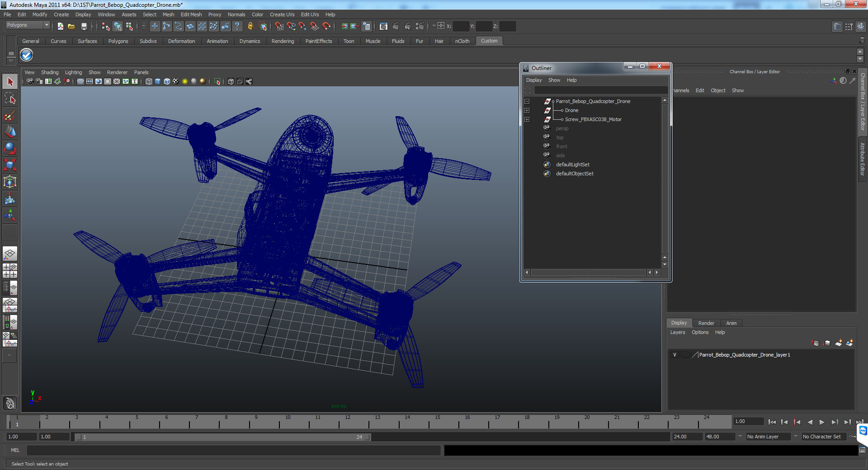Switch to Render layer tab
Screen dimensions: 868x470
click(706, 323)
